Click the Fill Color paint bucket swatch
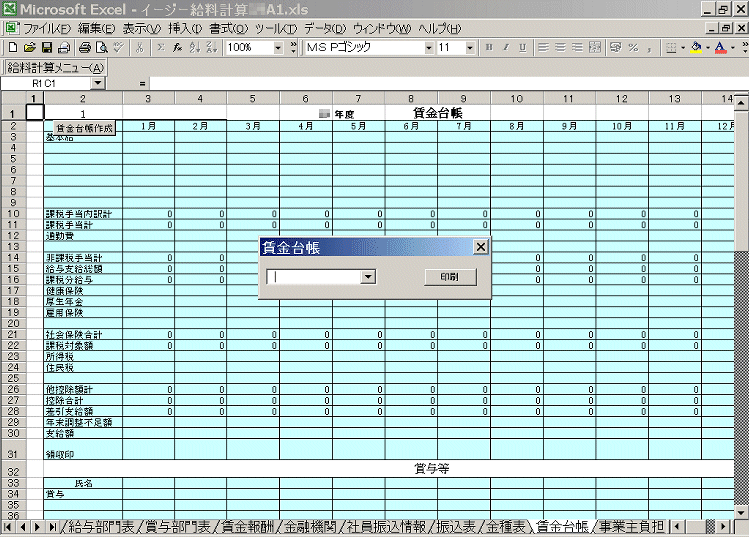 pos(697,47)
